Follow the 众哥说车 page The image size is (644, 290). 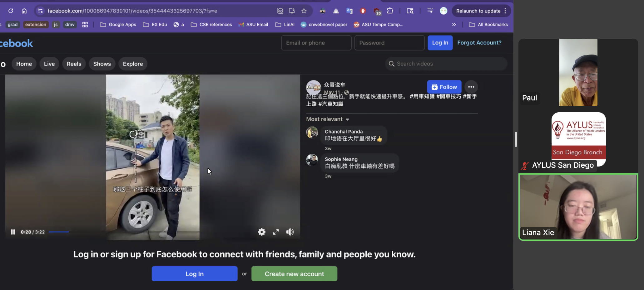[x=444, y=87]
